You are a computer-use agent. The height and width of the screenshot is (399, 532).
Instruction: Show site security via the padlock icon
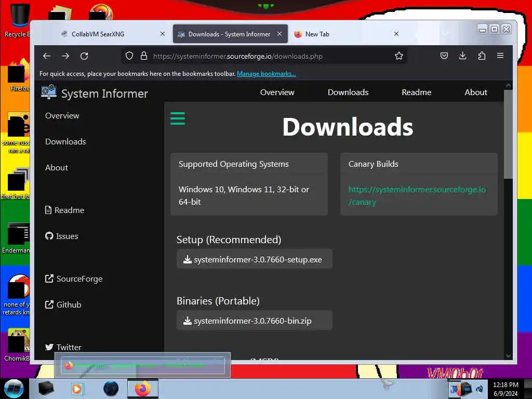144,56
